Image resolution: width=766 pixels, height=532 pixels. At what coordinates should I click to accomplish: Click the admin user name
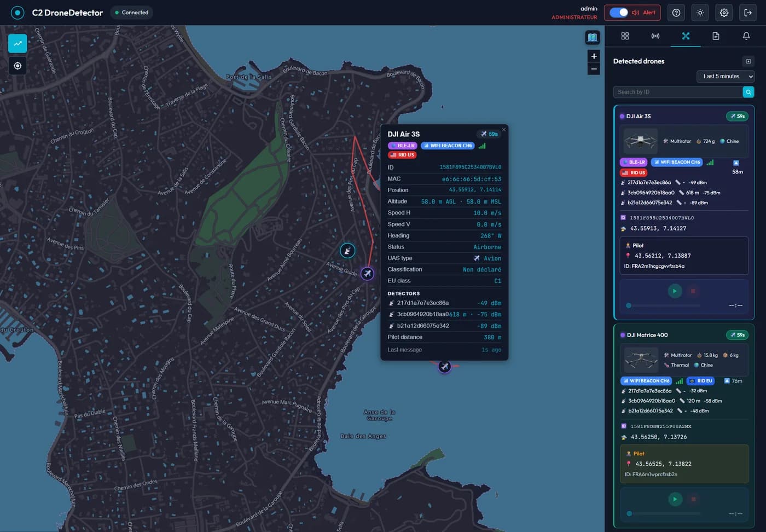pos(589,9)
